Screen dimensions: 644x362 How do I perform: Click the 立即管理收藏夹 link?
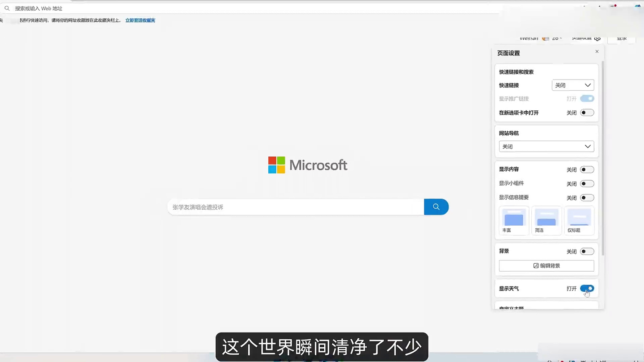click(x=140, y=21)
